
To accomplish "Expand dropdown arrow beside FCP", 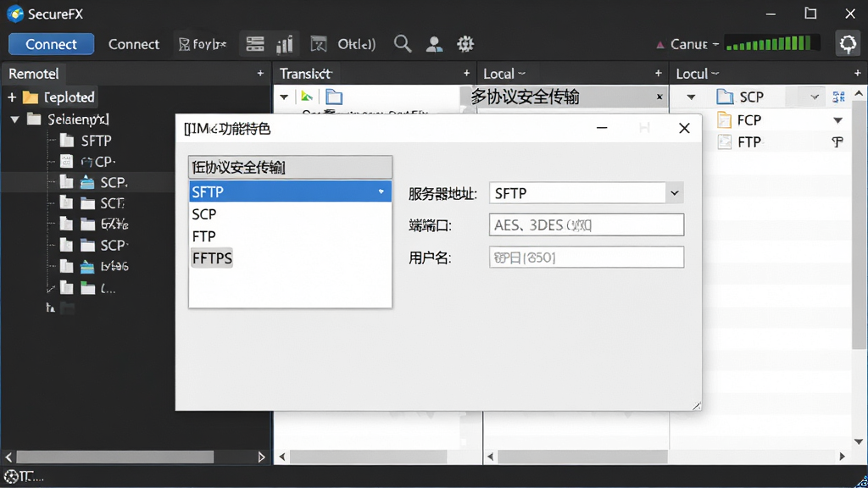I will point(837,120).
